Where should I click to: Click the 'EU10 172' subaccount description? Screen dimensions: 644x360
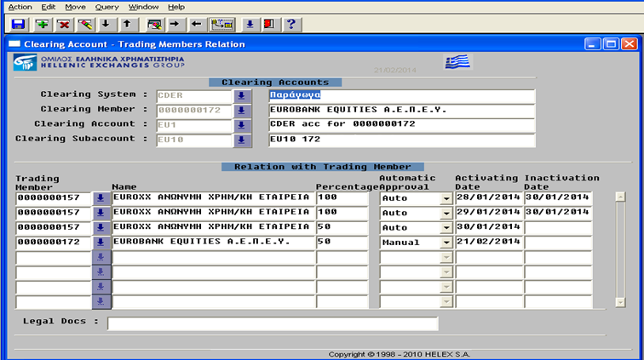click(x=402, y=140)
